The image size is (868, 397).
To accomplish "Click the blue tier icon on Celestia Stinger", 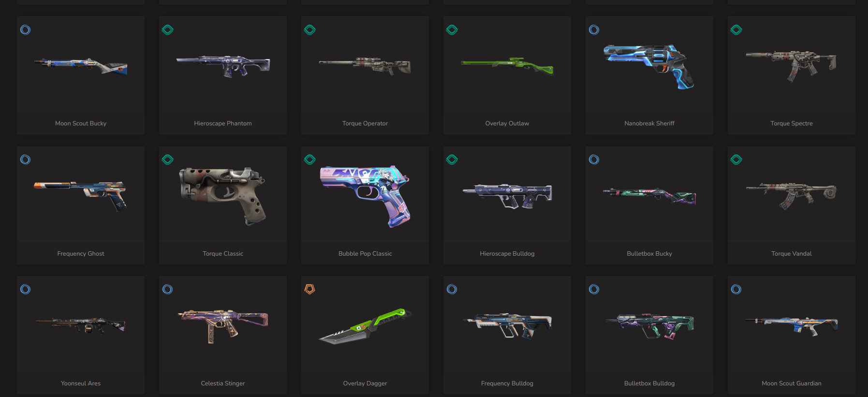I will click(x=167, y=290).
